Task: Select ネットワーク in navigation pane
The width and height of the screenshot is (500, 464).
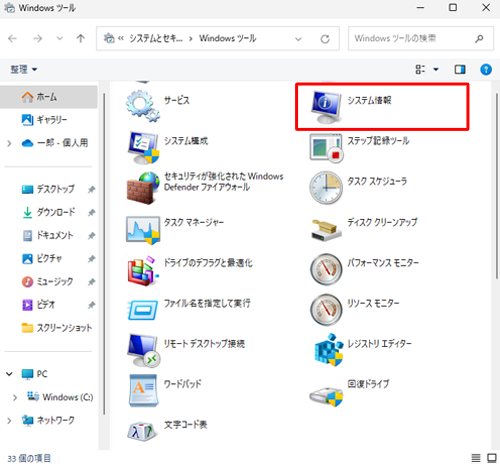Action: (49, 420)
